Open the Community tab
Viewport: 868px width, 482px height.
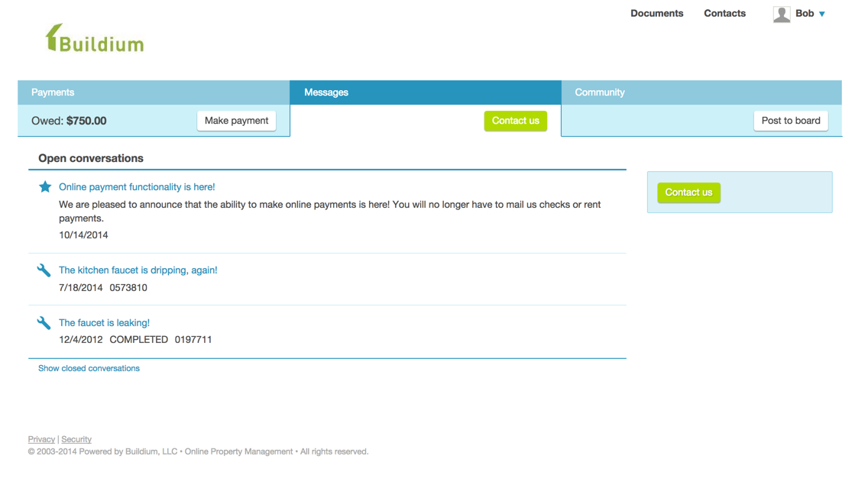click(x=600, y=92)
